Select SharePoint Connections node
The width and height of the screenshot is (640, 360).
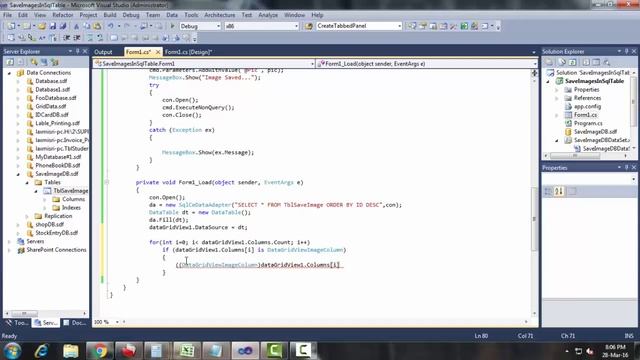pos(56,250)
